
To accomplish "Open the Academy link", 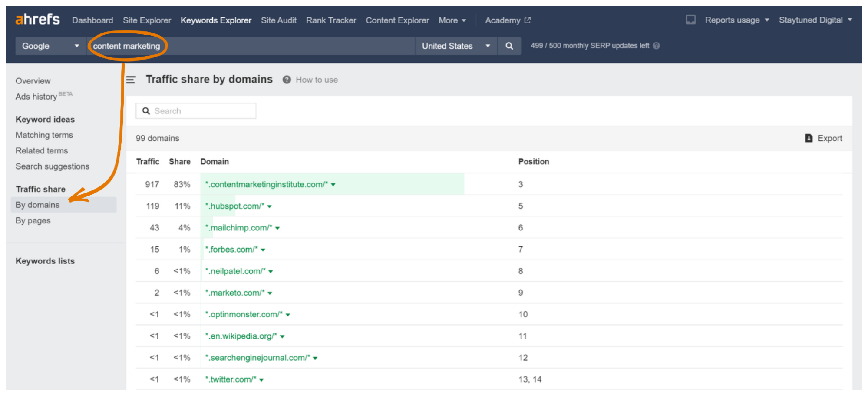I will tap(503, 20).
